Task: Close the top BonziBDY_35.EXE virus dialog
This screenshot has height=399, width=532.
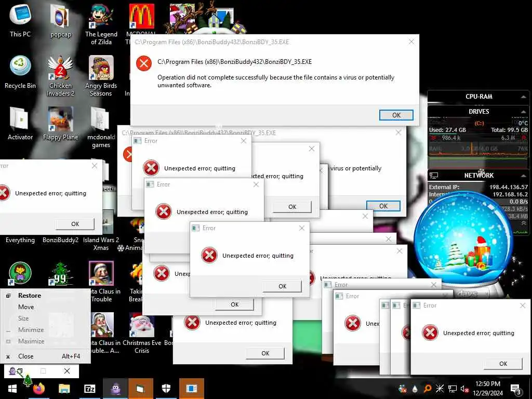Action: point(411,42)
